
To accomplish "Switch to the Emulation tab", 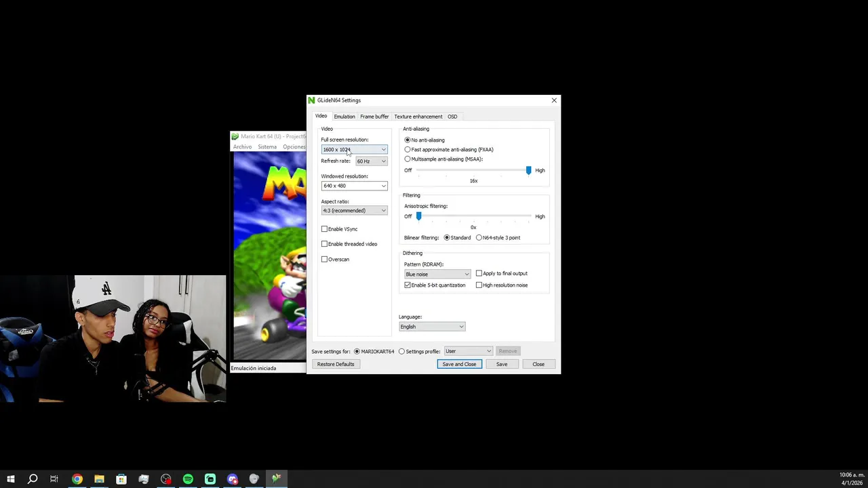I will (x=344, y=117).
